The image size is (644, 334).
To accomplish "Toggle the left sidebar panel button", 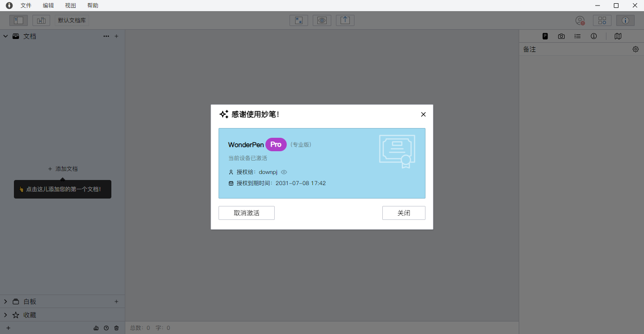I will tap(19, 20).
